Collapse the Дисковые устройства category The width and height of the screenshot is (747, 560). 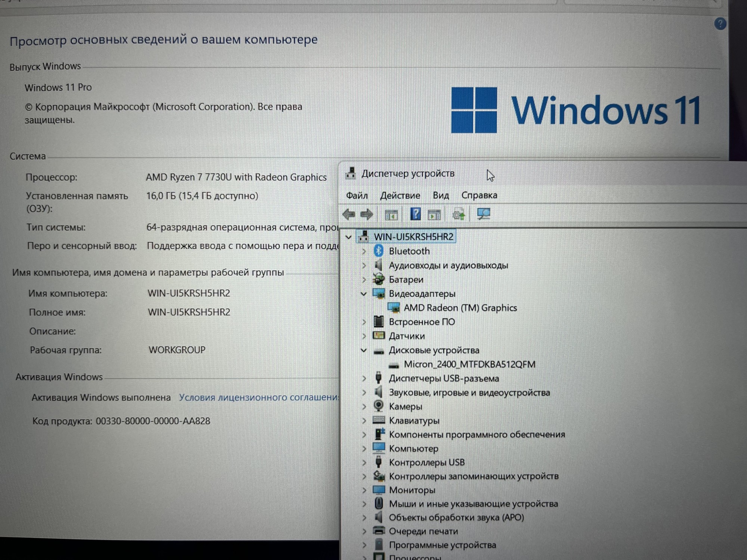[x=364, y=351]
